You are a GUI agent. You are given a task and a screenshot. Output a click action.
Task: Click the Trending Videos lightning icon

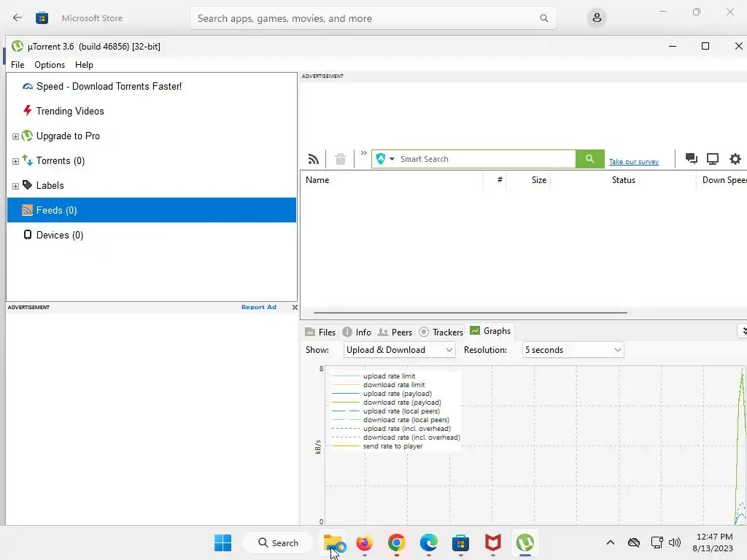tap(27, 111)
